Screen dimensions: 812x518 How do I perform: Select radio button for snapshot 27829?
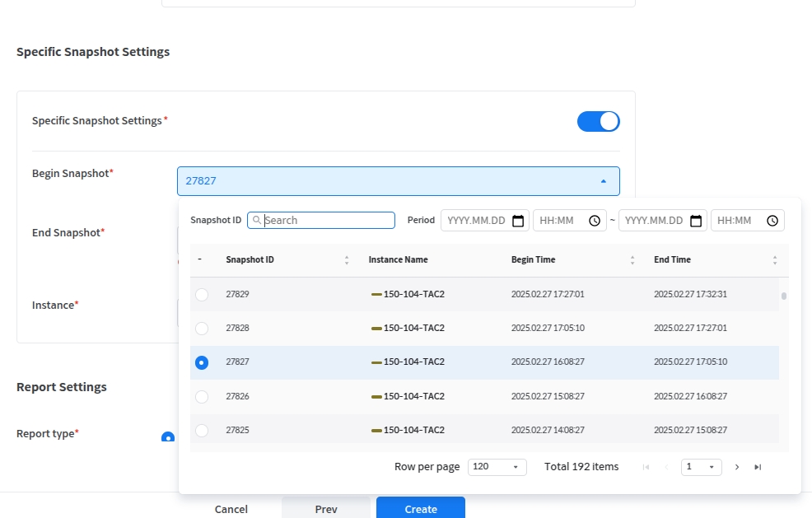pyautogui.click(x=202, y=295)
